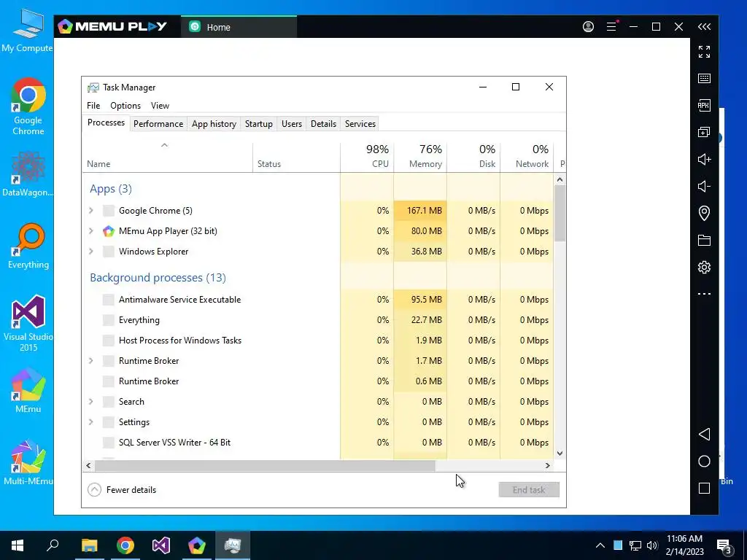The height and width of the screenshot is (560, 747).
Task: Open the File menu in Task Manager
Action: point(93,106)
